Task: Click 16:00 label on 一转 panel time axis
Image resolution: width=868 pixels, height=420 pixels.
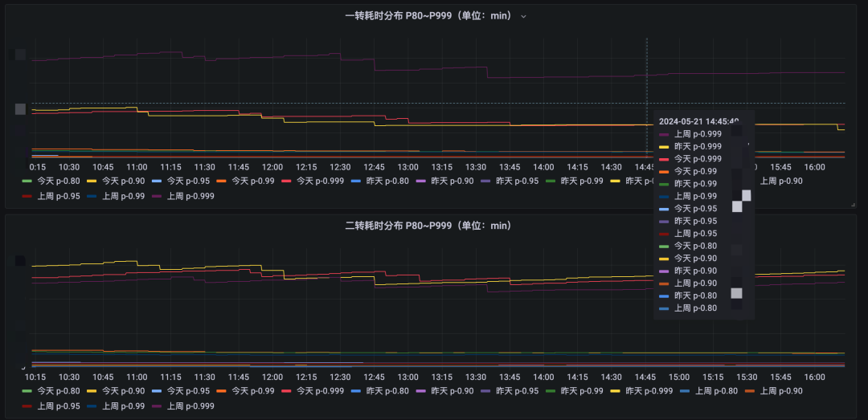Action: 815,167
